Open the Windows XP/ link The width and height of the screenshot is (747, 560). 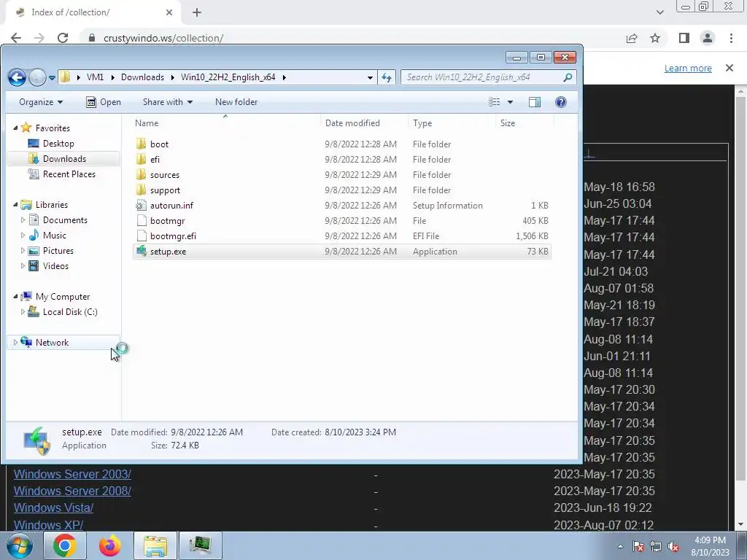(x=49, y=525)
